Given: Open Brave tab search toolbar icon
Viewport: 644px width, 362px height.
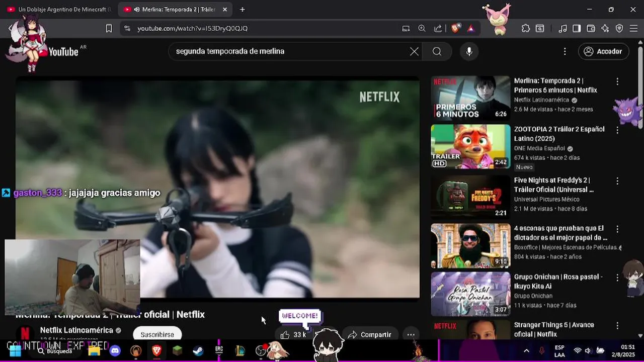Looking at the screenshot, I should (x=540, y=29).
